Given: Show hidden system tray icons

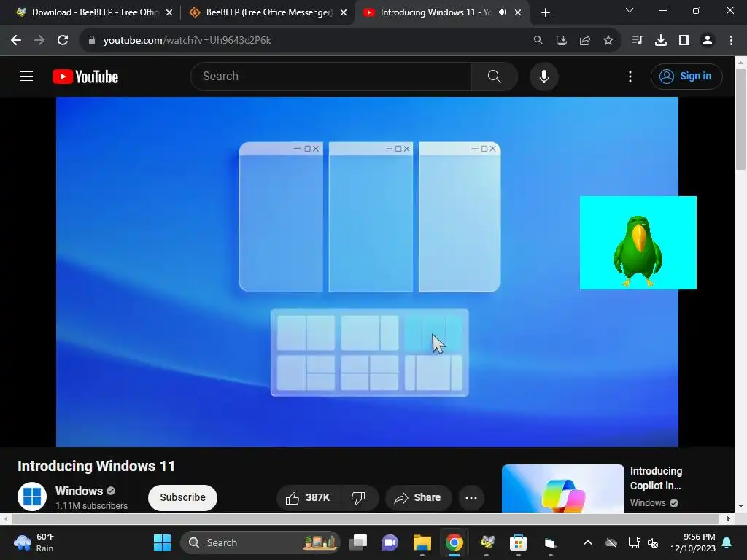Looking at the screenshot, I should [588, 542].
